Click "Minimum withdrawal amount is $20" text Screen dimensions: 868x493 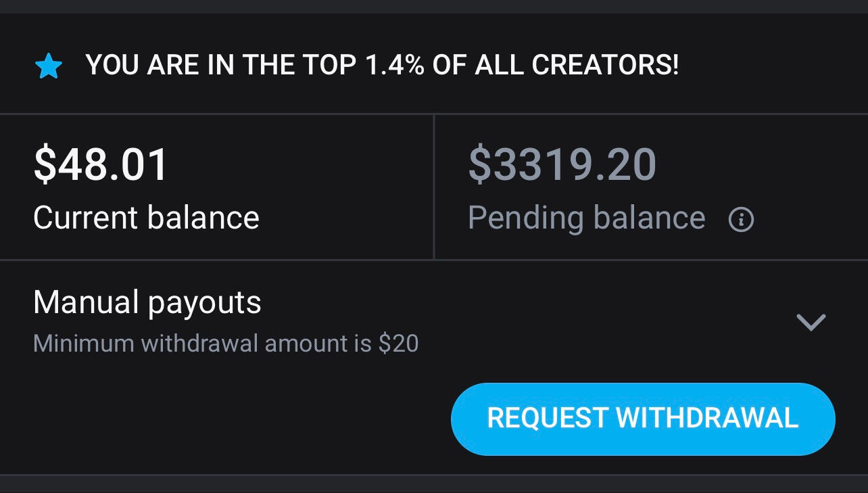click(x=226, y=344)
